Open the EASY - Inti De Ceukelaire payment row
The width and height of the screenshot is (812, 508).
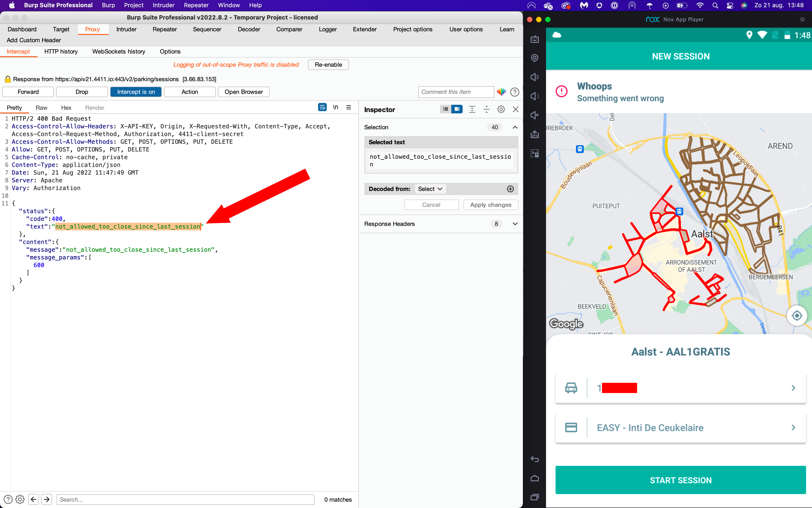pos(680,427)
